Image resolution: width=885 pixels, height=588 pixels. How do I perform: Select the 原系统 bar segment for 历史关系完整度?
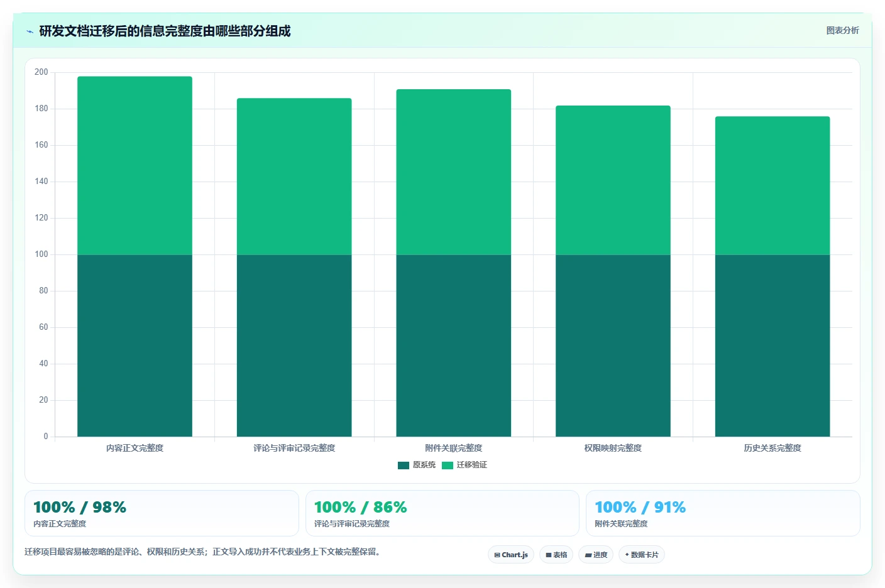click(x=772, y=346)
